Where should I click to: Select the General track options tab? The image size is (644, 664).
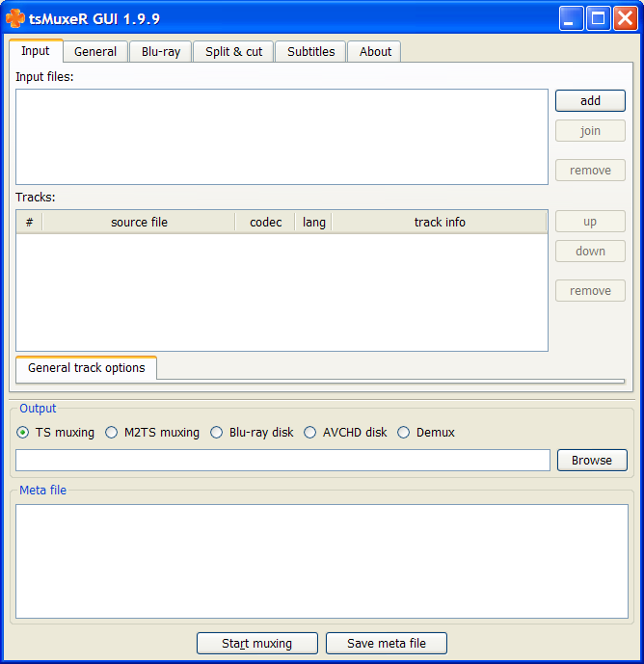pos(87,367)
